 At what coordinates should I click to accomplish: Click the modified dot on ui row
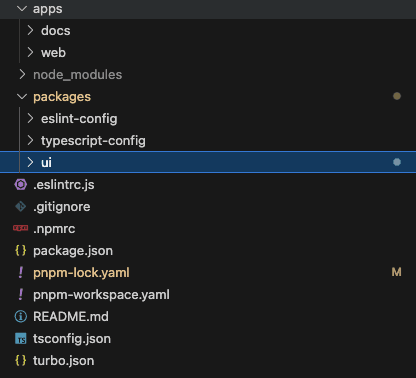click(x=397, y=162)
